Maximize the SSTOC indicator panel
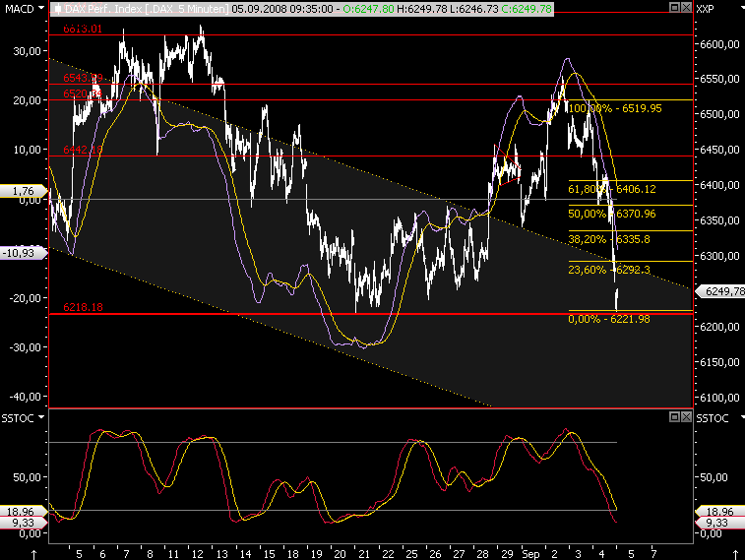The height and width of the screenshot is (560, 745). click(674, 416)
